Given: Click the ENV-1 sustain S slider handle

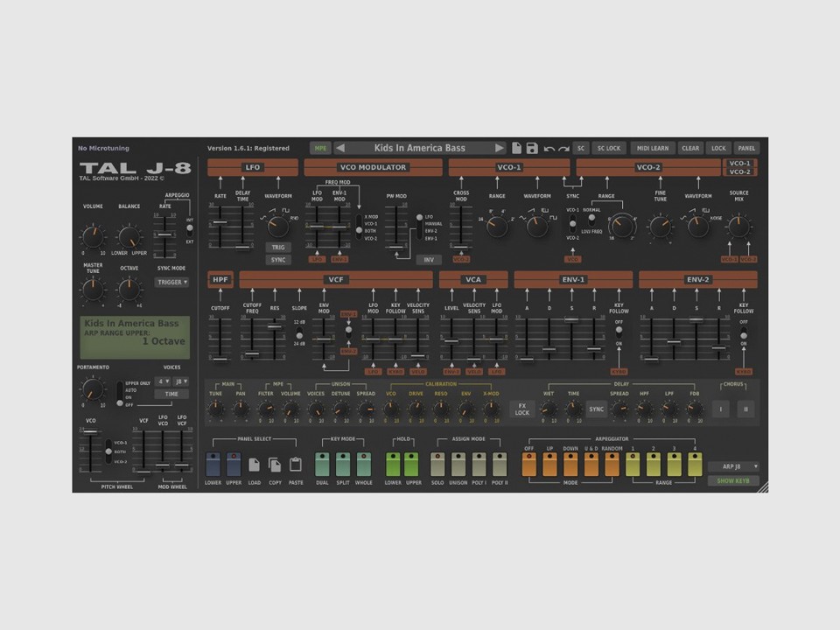Looking at the screenshot, I should point(571,320).
